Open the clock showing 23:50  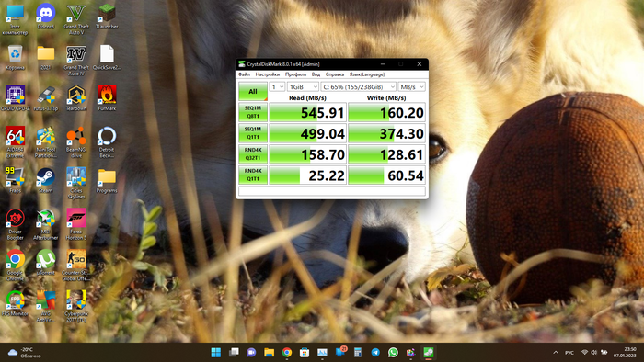625,352
